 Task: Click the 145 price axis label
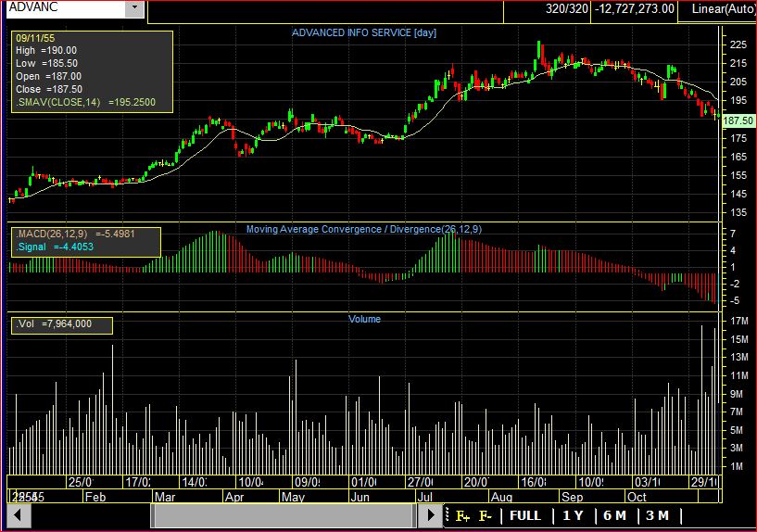coord(738,194)
